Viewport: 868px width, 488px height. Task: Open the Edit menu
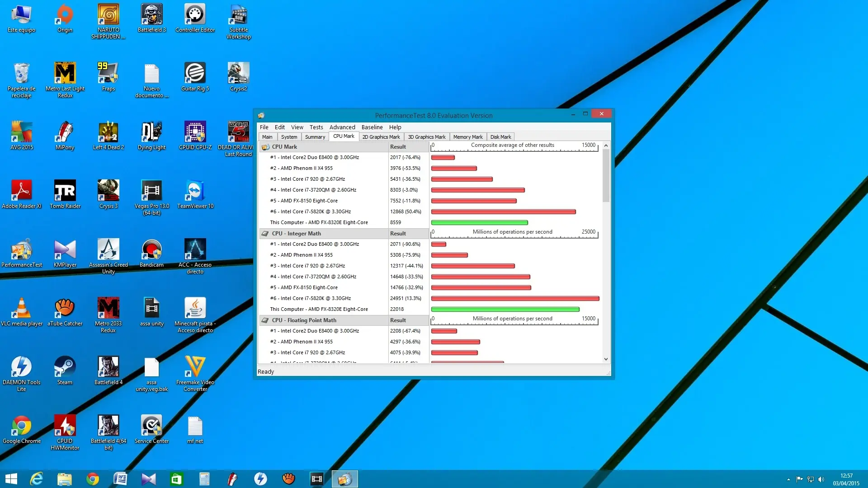coord(279,127)
